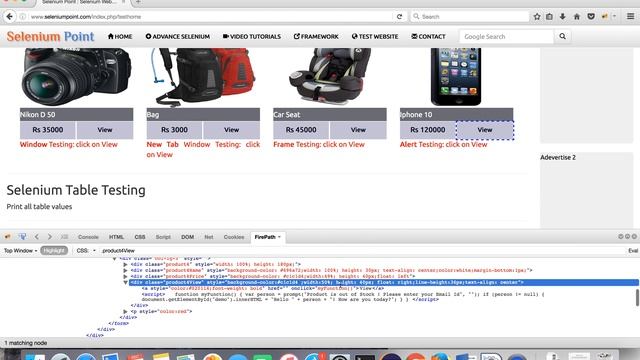Go back with the browser back arrow

pos(10,17)
